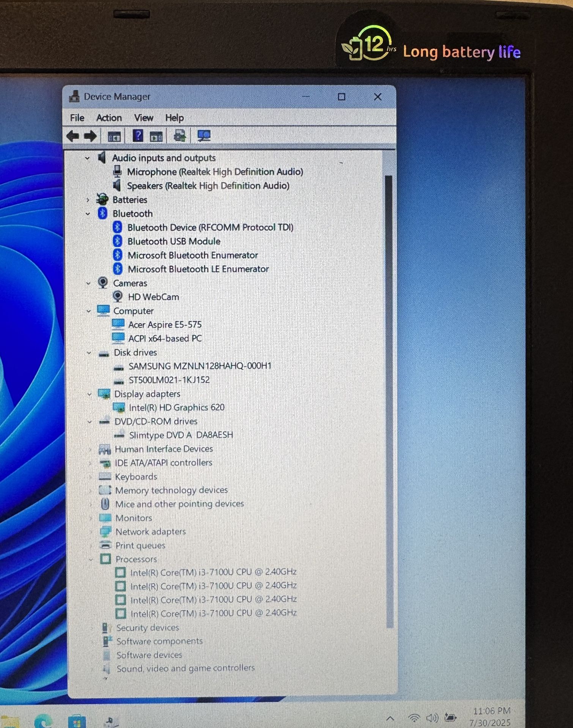Select the Batteries category icon

(x=102, y=199)
